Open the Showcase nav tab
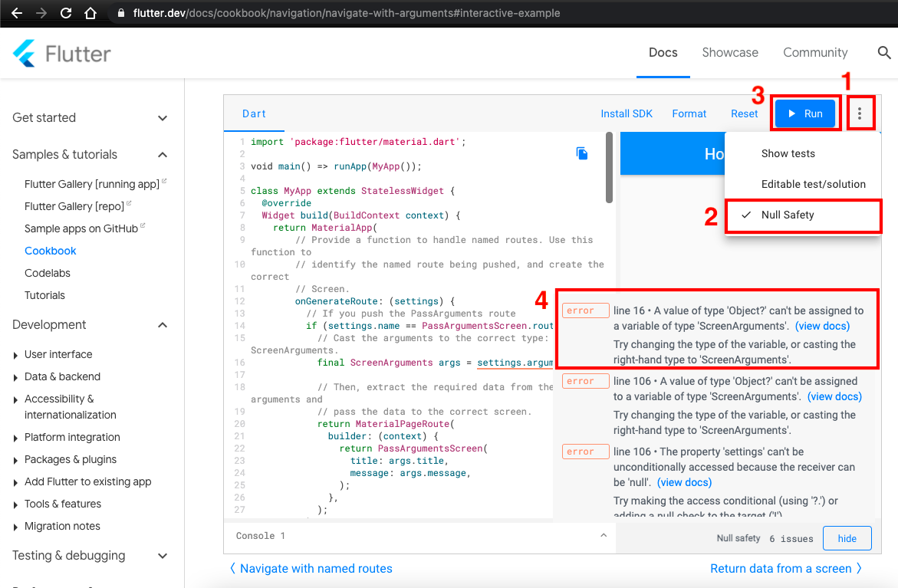This screenshot has height=588, width=898. point(730,53)
